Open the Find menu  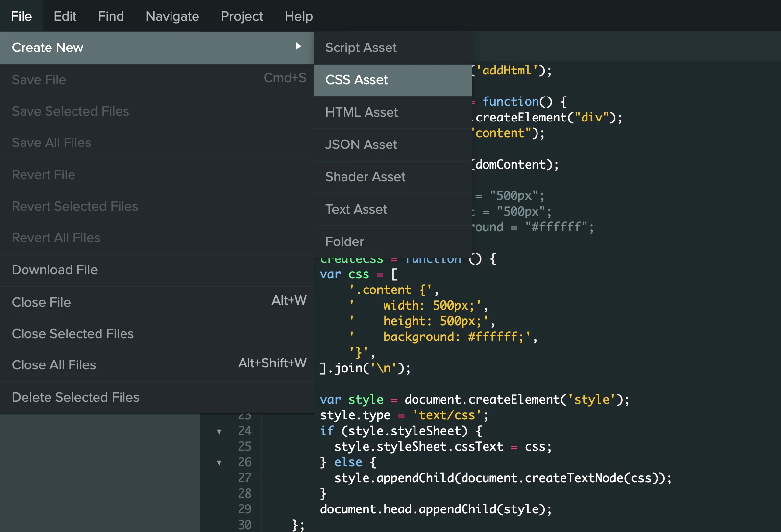pyautogui.click(x=111, y=16)
